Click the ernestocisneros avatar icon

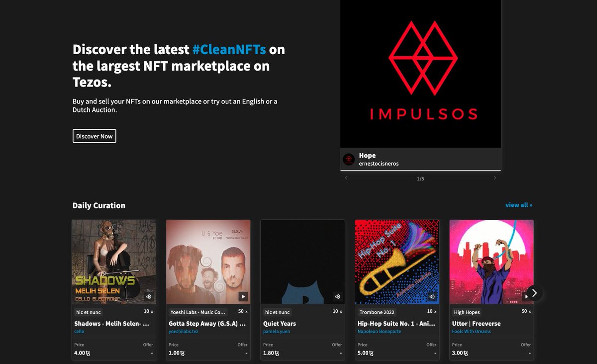[349, 158]
